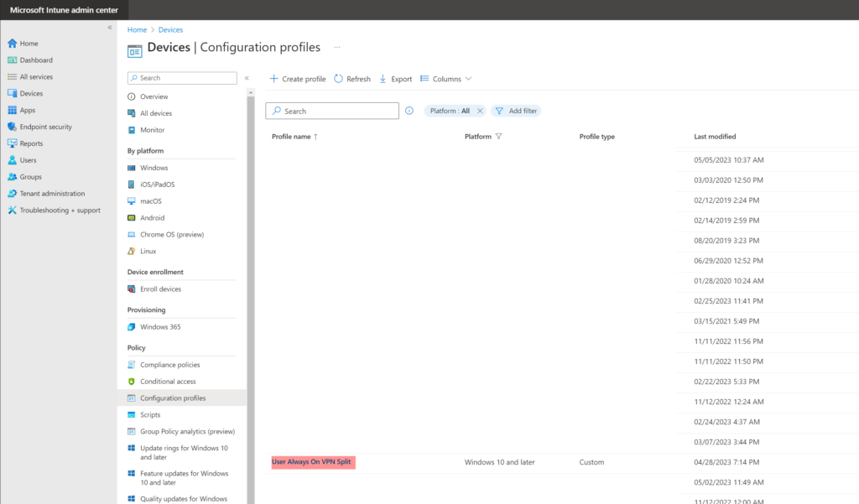Click the Monitor icon in the Devices menu
This screenshot has height=504, width=859.
[132, 130]
